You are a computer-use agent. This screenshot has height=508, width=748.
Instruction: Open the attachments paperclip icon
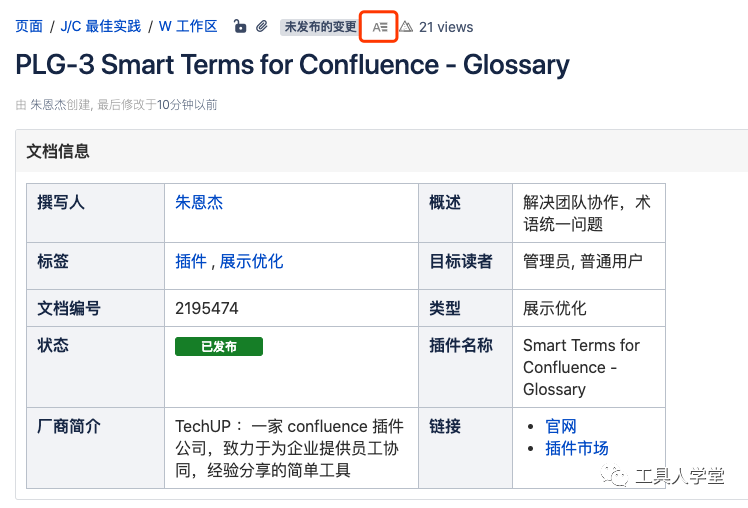(x=261, y=26)
